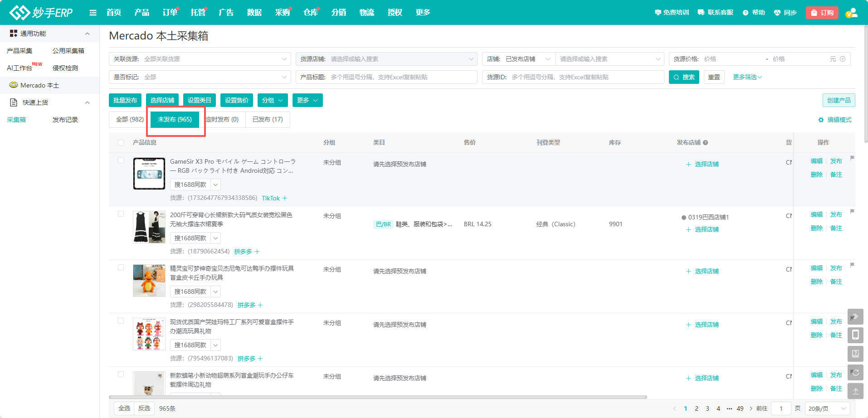868x418 pixels.
Task: Open the 订单 menu in top navigation
Action: pyautogui.click(x=170, y=13)
